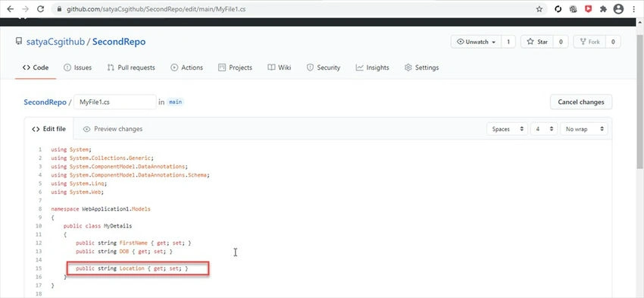Viewport: 644px width, 298px height.
Task: Click line 1 'using System;'
Action: pyautogui.click(x=71, y=149)
